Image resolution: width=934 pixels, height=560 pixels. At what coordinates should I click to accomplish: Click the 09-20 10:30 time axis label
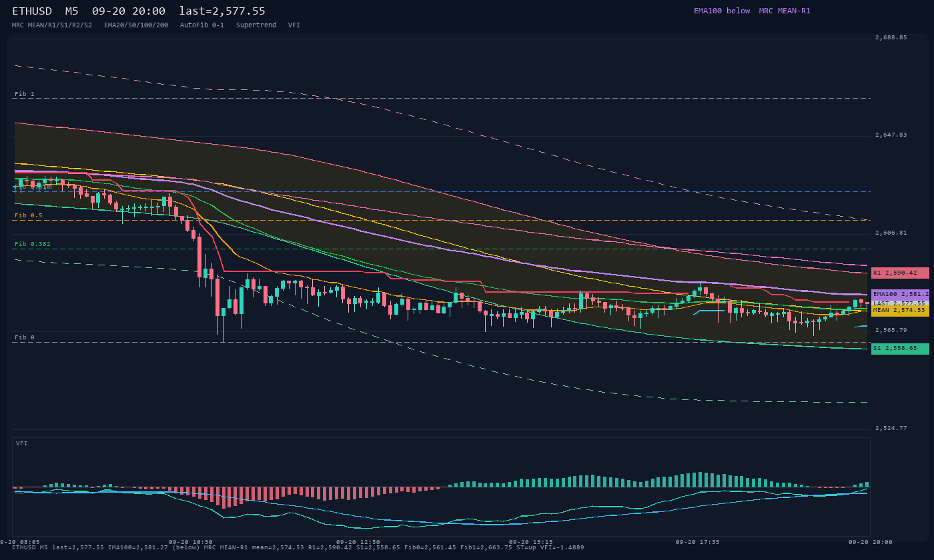click(x=191, y=542)
